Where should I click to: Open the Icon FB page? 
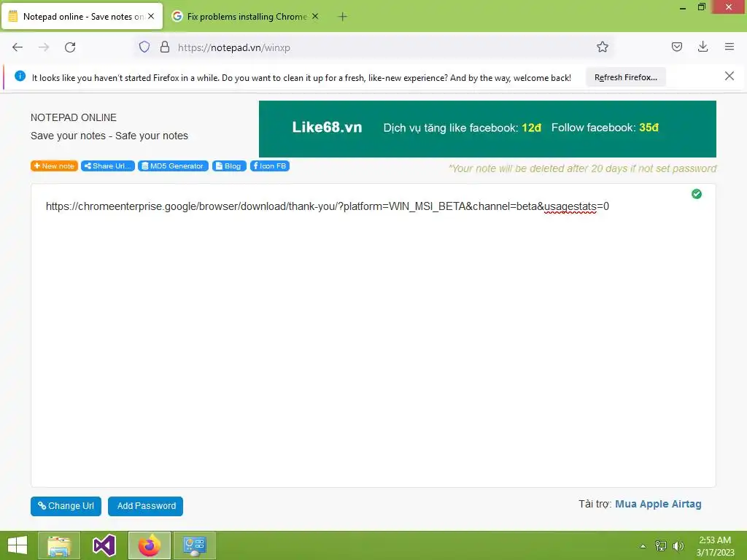tap(270, 166)
